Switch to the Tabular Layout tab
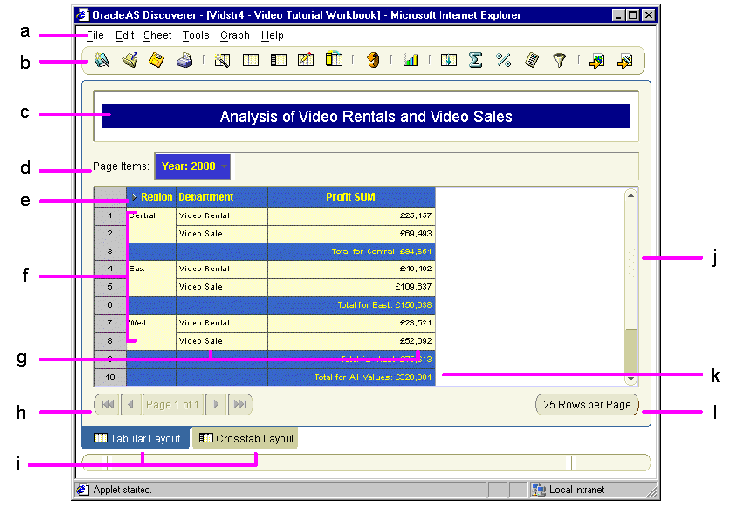733x505 pixels. click(x=136, y=438)
